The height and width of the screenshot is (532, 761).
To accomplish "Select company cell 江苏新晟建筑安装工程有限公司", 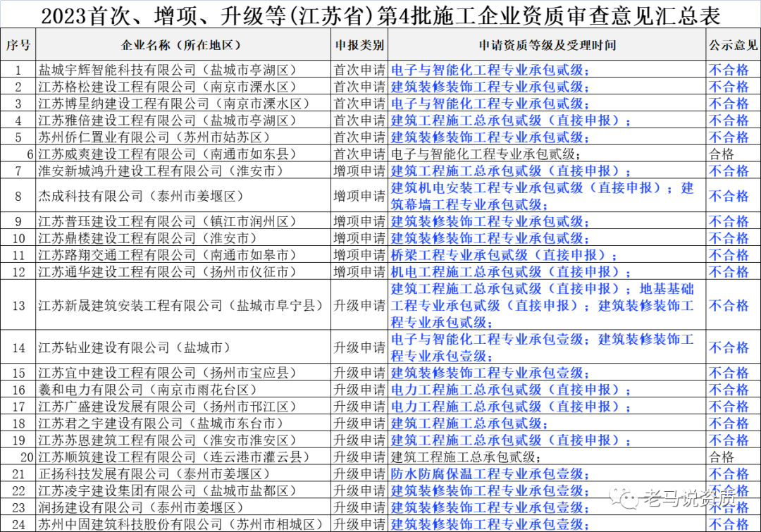I will pos(183,305).
